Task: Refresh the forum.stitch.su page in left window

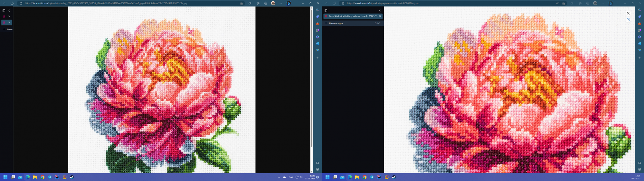Action: (x=12, y=3)
